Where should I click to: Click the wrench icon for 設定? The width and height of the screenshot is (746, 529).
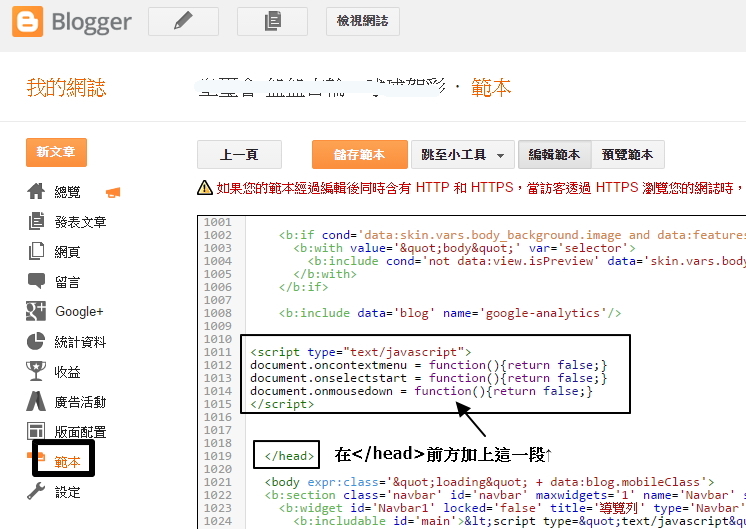coord(36,491)
